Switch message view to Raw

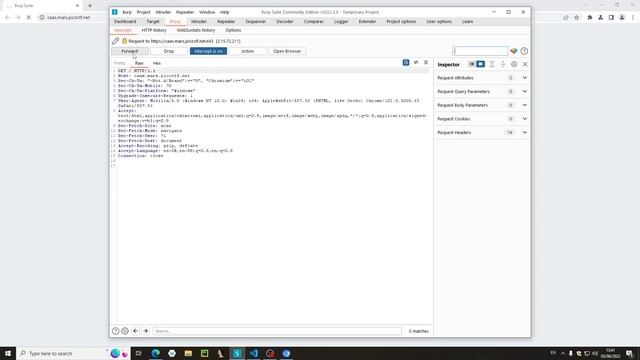point(139,63)
